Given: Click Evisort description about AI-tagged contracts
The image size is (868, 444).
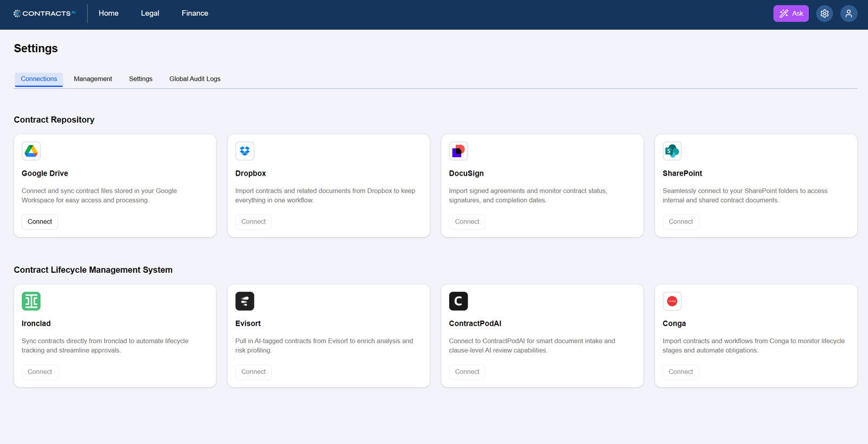Looking at the screenshot, I should point(324,346).
